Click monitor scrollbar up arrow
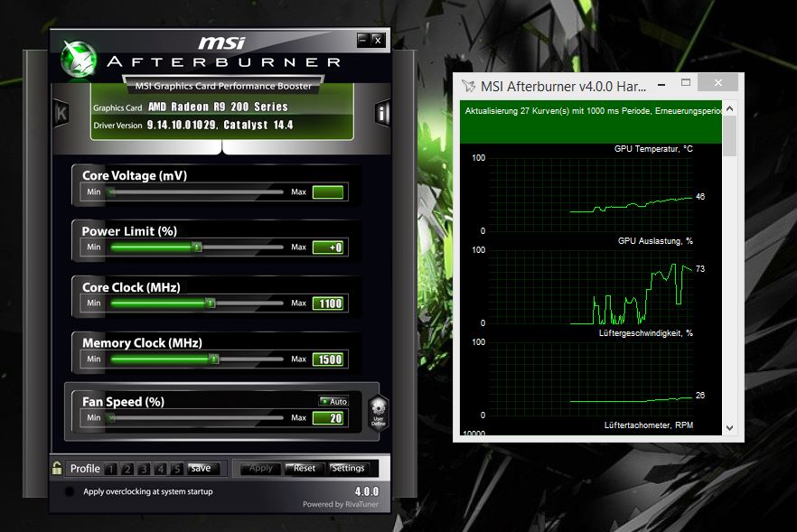 [730, 108]
